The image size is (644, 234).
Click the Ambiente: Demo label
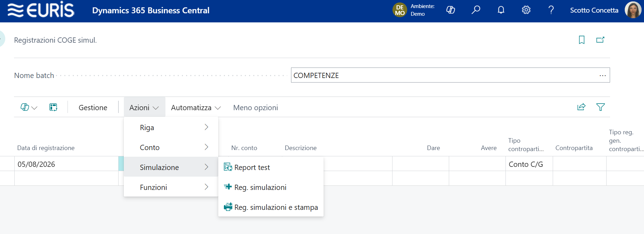coord(423,10)
